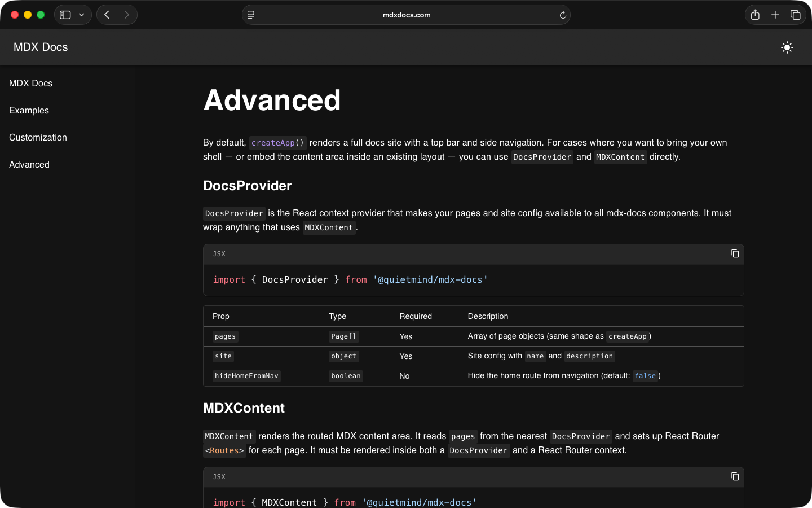Click the back navigation arrow
This screenshot has width=812, height=508.
pyautogui.click(x=106, y=15)
